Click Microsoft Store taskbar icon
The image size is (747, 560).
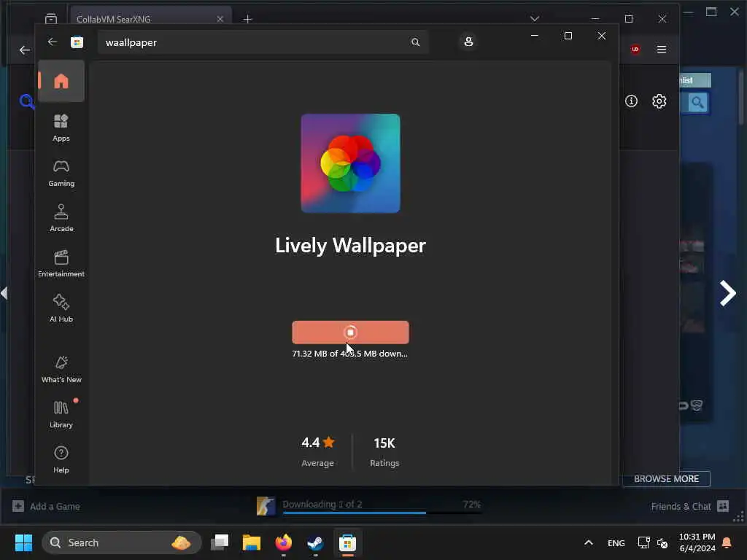[347, 542]
